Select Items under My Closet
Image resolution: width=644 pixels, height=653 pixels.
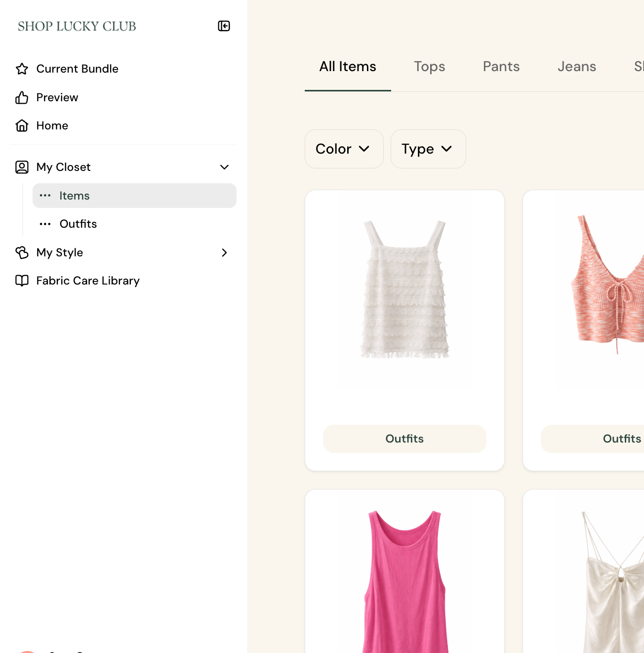click(x=134, y=196)
